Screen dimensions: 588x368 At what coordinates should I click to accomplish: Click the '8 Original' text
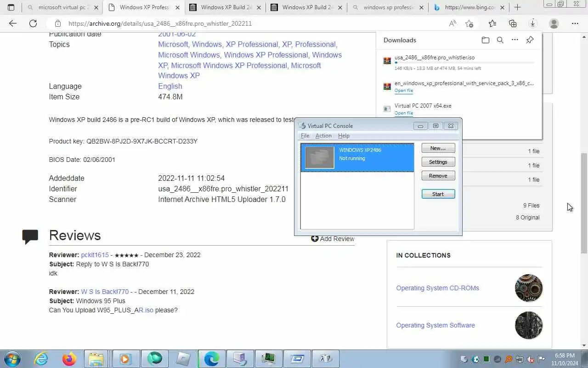528,218
